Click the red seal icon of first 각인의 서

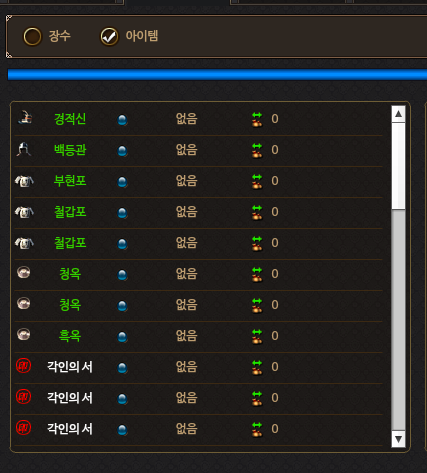(24, 366)
